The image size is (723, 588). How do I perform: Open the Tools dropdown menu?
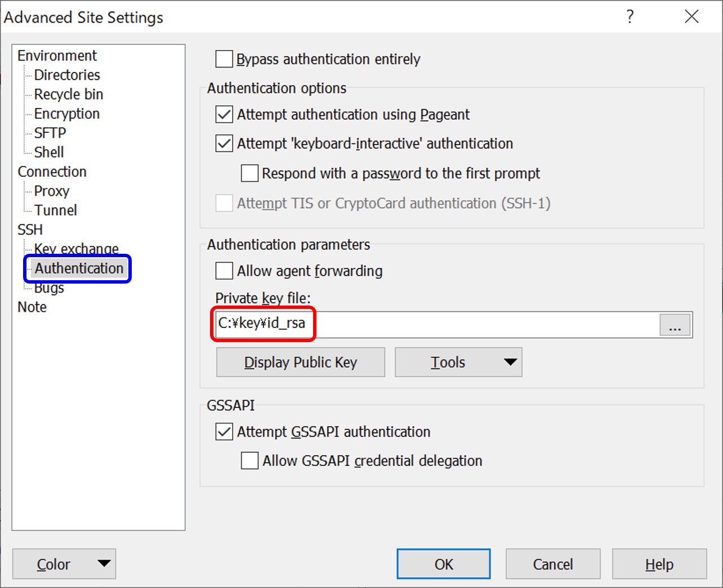(x=458, y=362)
